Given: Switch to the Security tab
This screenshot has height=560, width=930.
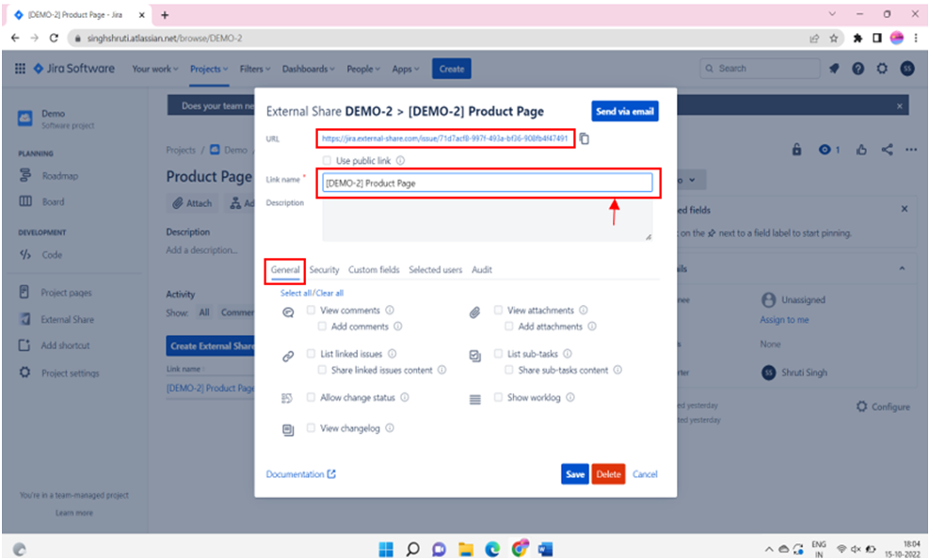Looking at the screenshot, I should 325,270.
